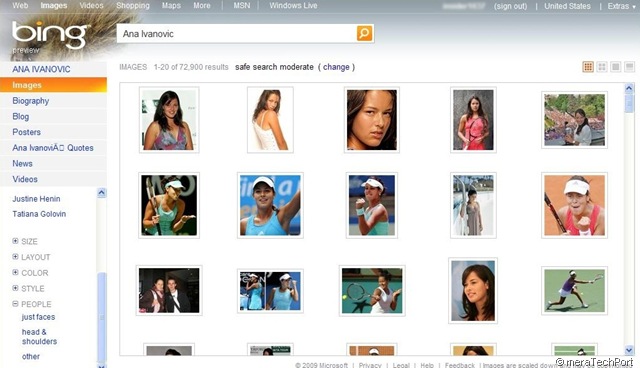
Task: Collapse the PEOPLE filter
Action: click(32, 304)
